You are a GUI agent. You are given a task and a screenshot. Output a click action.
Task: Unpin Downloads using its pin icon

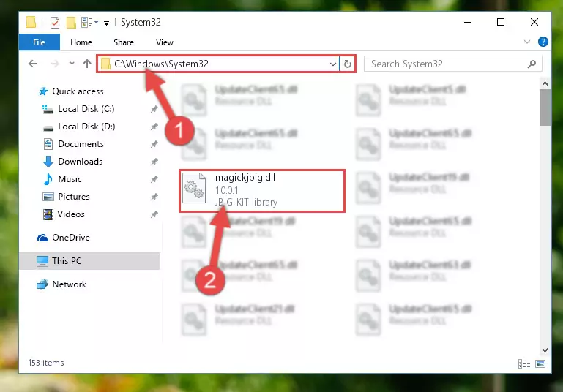click(154, 162)
